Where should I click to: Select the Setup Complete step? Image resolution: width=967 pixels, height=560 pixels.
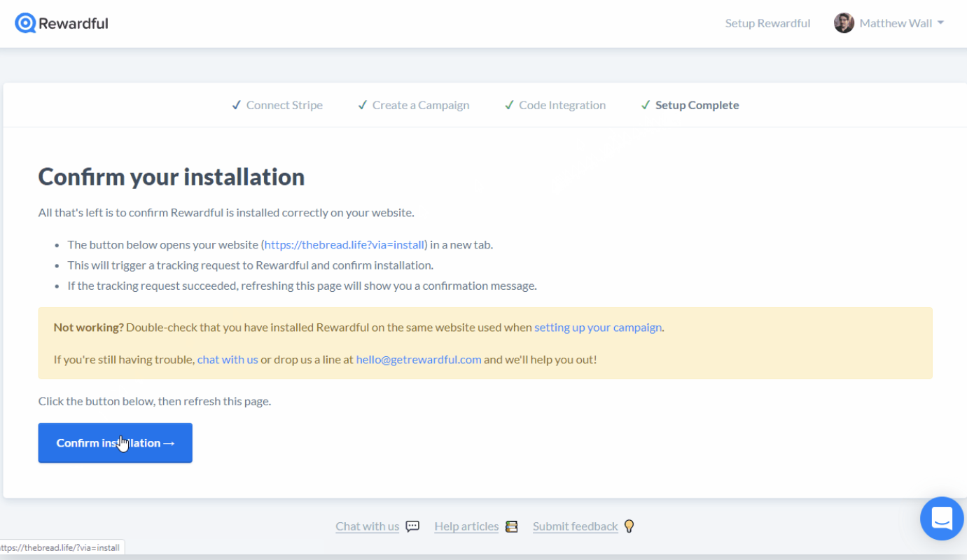690,105
